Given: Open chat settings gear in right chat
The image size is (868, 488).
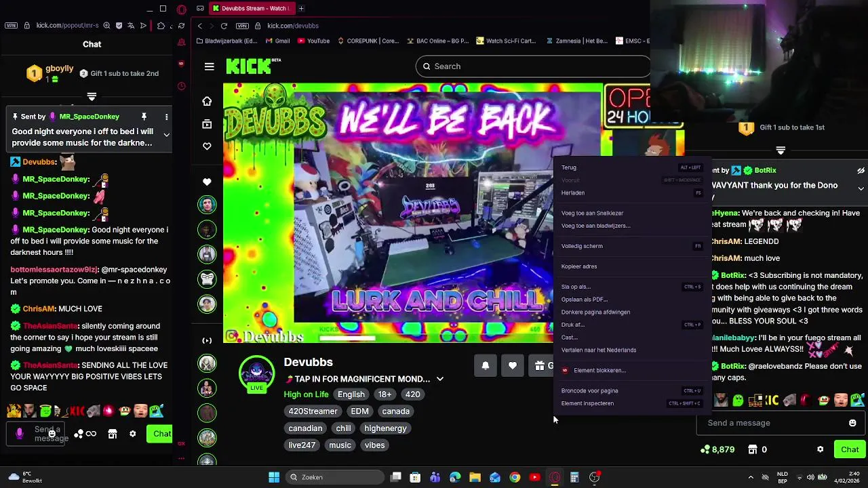Looking at the screenshot, I should (x=821, y=449).
